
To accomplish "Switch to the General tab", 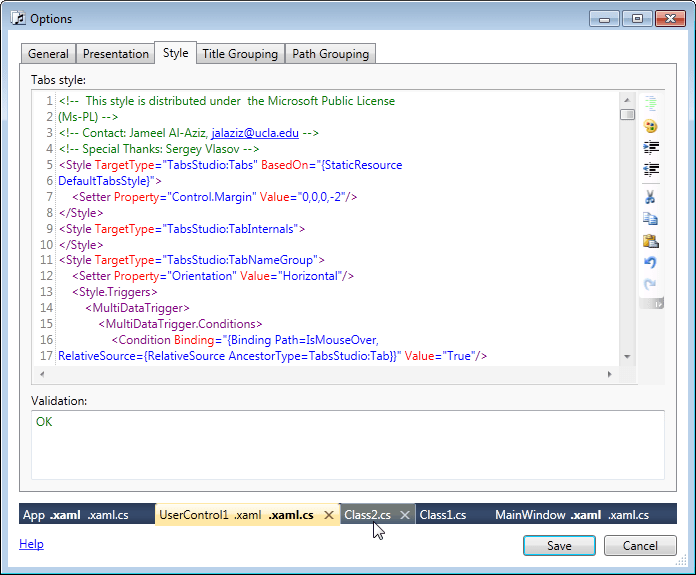I will pos(48,54).
